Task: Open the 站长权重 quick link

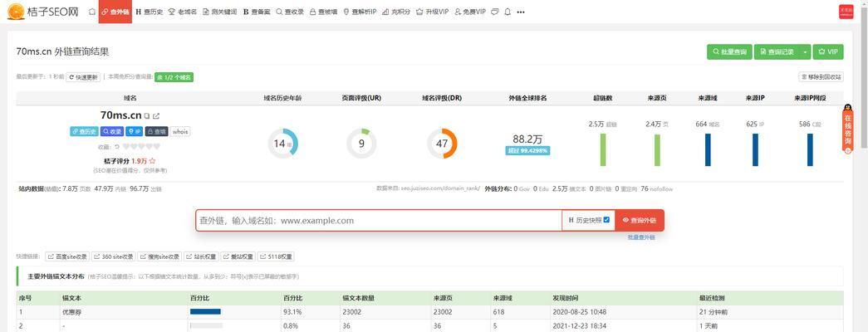Action: click(202, 256)
